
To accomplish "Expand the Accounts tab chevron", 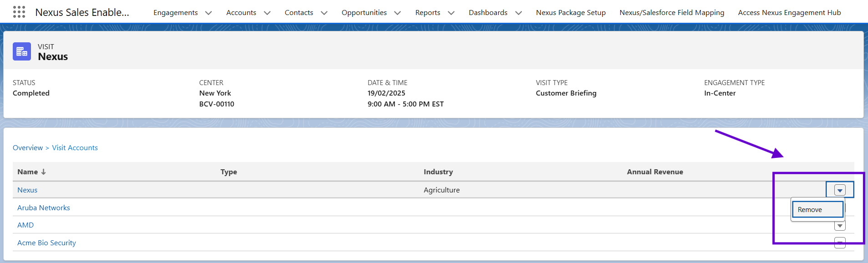I will pos(267,13).
